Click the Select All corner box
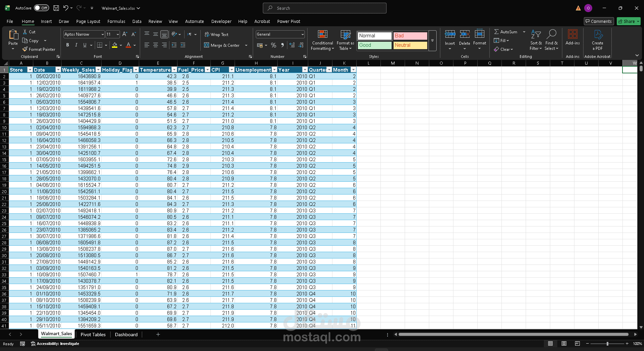The image size is (644, 351). (x=5, y=63)
